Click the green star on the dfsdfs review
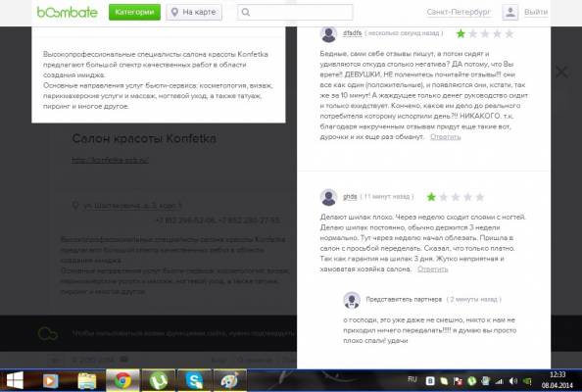Screen dimensions: 582x392 coord(461,33)
